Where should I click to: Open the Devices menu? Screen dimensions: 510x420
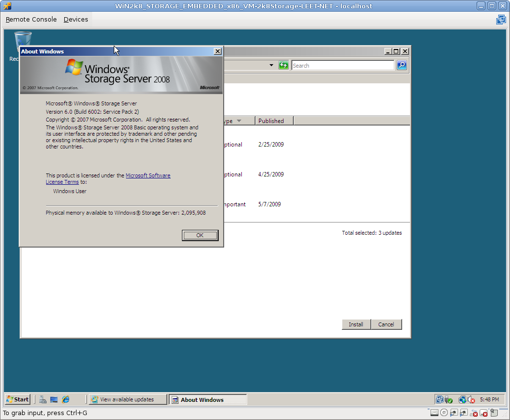click(x=76, y=20)
